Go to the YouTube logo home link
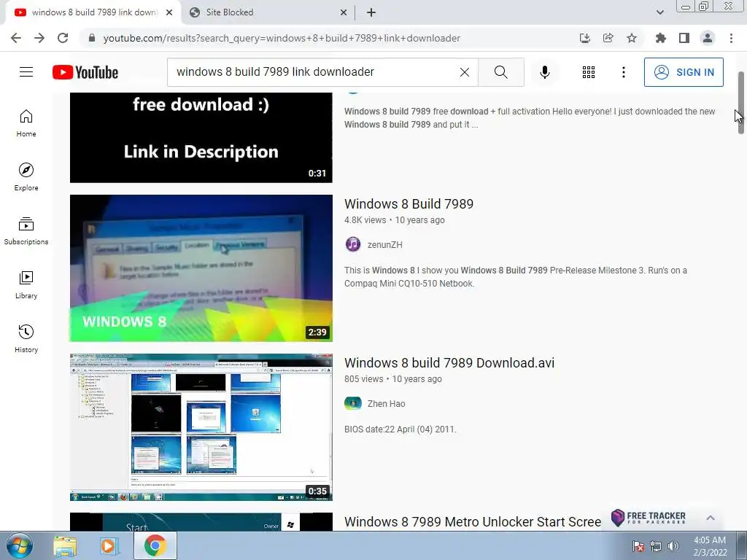The width and height of the screenshot is (747, 560). tap(85, 72)
